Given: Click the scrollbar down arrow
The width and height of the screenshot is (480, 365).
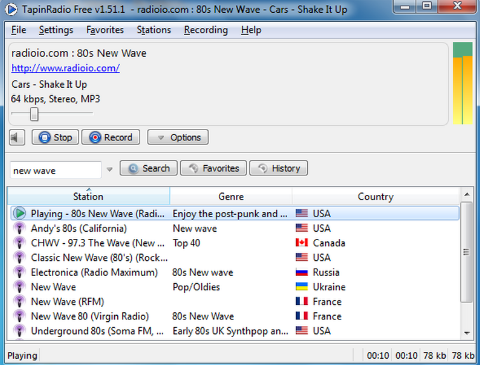Looking at the screenshot, I should coord(467,333).
